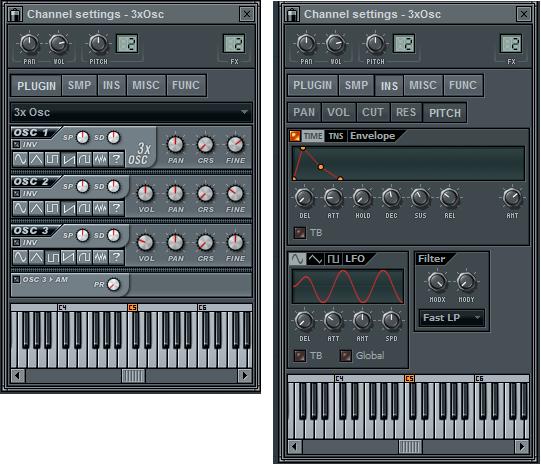This screenshot has height=465, width=541.
Task: Click the pitch range number display in right window
Action: coord(404,44)
